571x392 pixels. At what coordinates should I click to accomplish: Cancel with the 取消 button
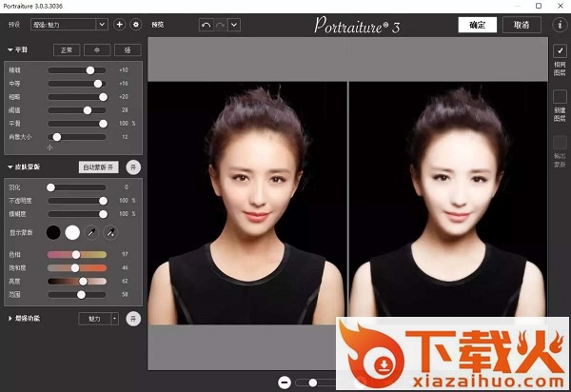(522, 25)
